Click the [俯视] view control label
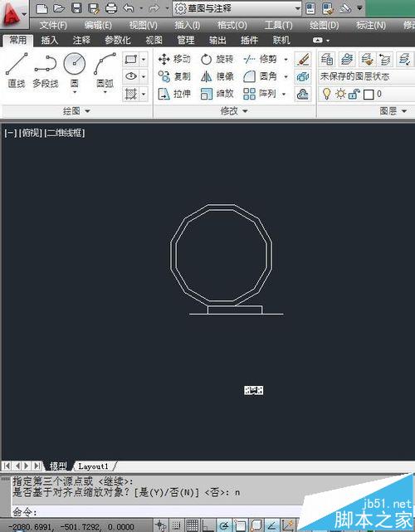 [31, 133]
